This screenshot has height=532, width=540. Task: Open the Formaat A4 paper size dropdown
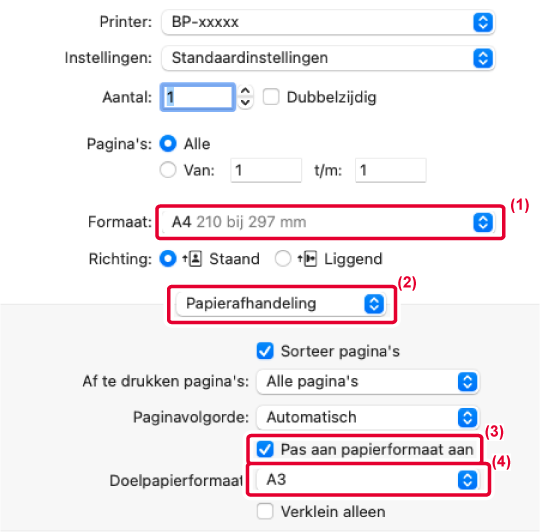point(329,222)
